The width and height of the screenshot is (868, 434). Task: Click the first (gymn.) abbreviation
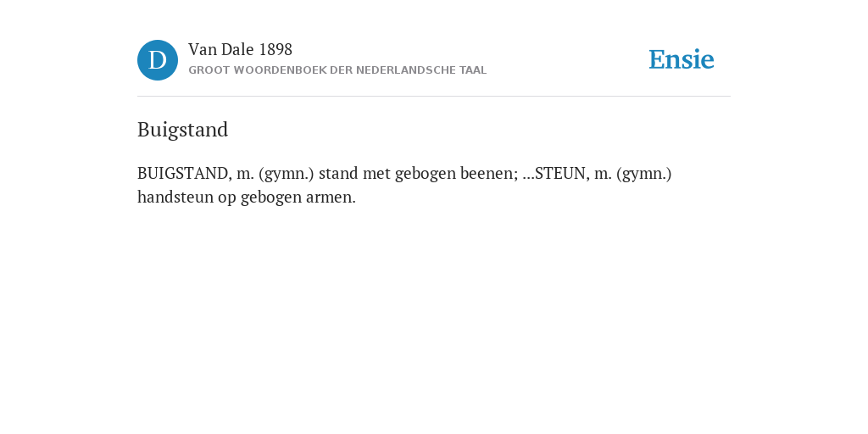pos(287,174)
